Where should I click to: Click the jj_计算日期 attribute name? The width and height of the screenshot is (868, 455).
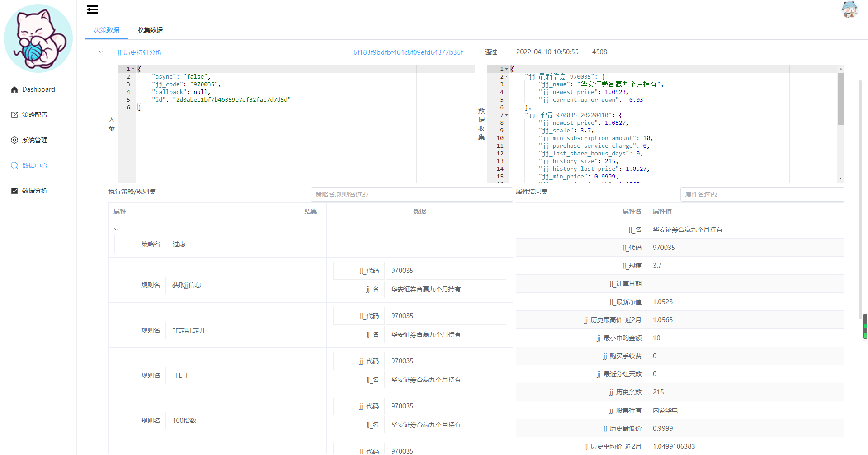tap(625, 284)
